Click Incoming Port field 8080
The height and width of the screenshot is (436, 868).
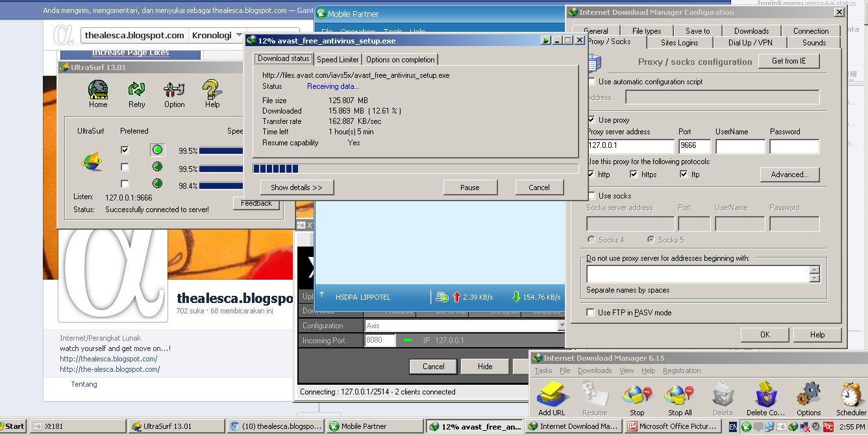[380, 341]
